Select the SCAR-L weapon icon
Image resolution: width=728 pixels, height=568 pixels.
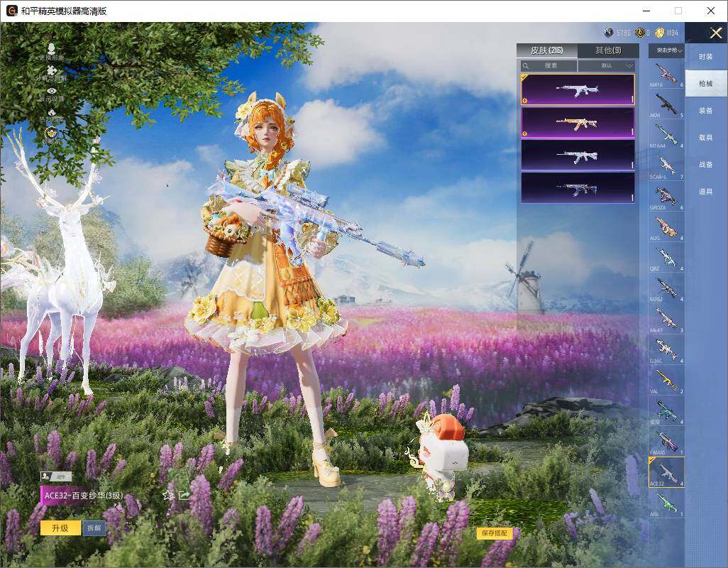click(666, 166)
